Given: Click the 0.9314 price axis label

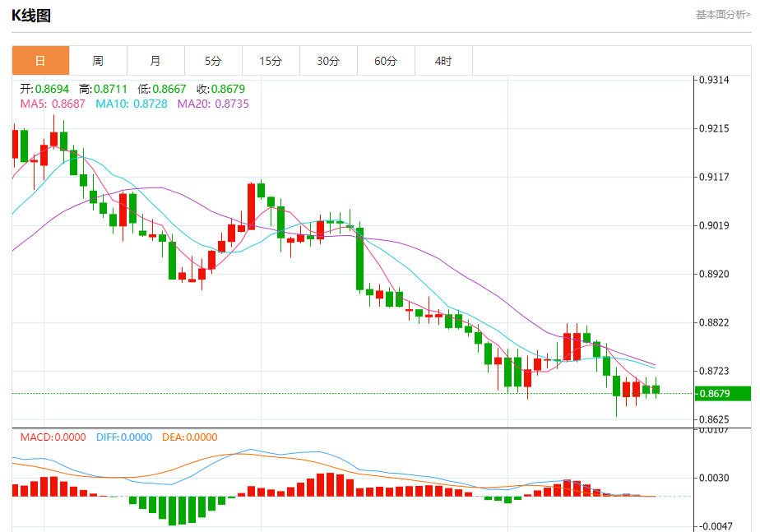Looking at the screenshot, I should point(714,80).
